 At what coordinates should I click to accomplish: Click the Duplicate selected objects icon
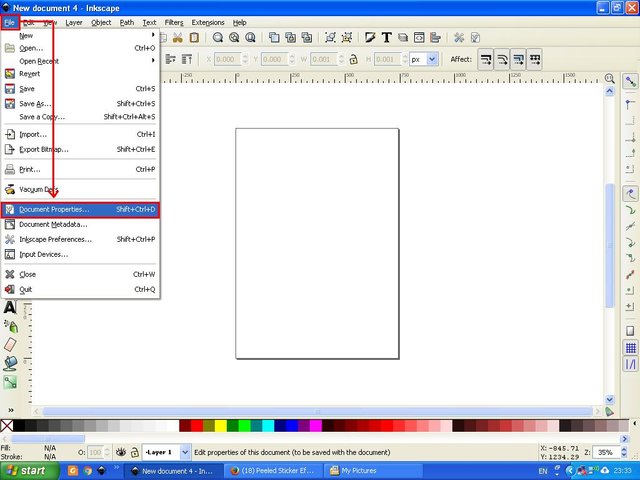pyautogui.click(x=274, y=38)
